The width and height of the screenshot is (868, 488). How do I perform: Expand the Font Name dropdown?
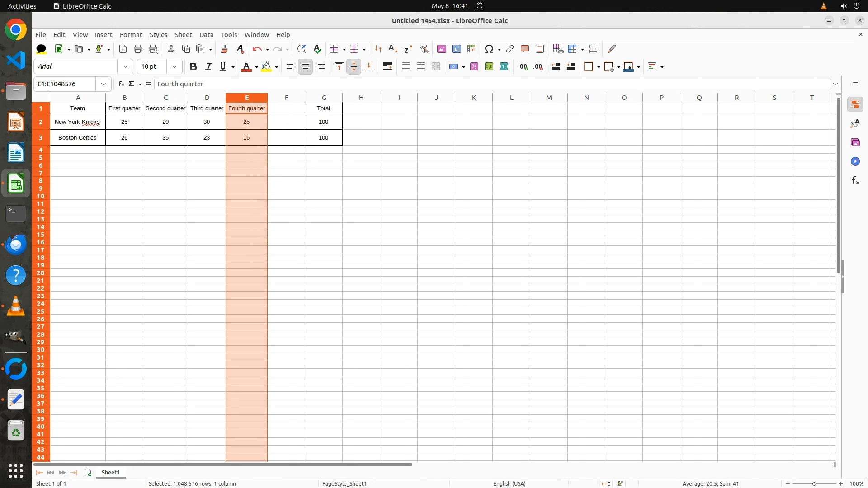(x=125, y=66)
